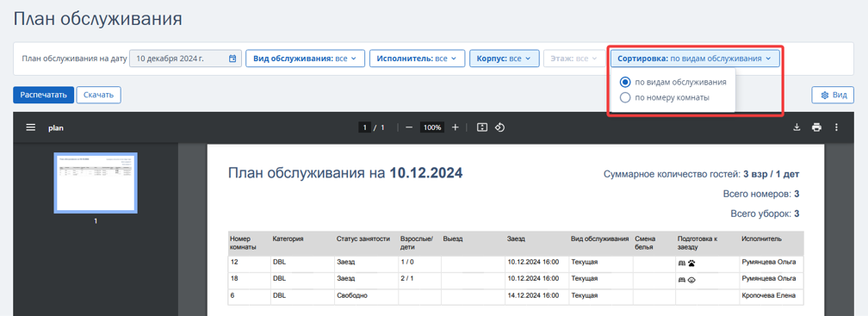The height and width of the screenshot is (316, 868).
Task: Zoom out using the minus icon
Action: pyautogui.click(x=409, y=127)
